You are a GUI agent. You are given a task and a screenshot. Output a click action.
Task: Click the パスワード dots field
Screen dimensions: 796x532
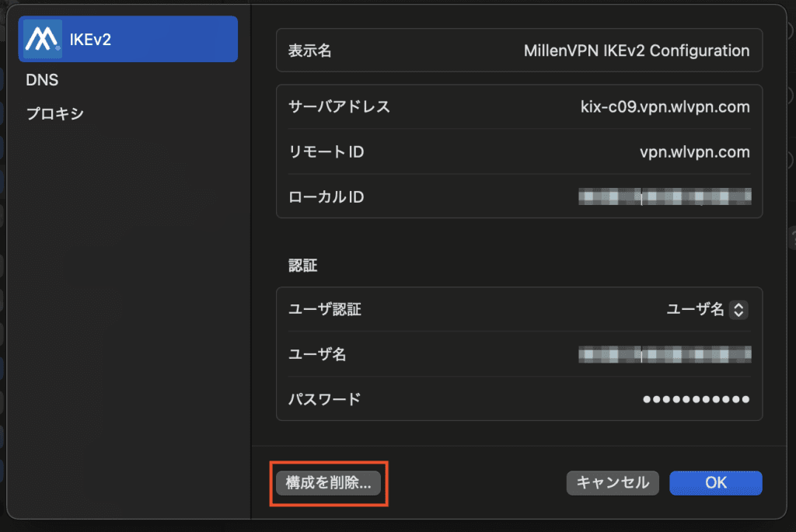[696, 400]
